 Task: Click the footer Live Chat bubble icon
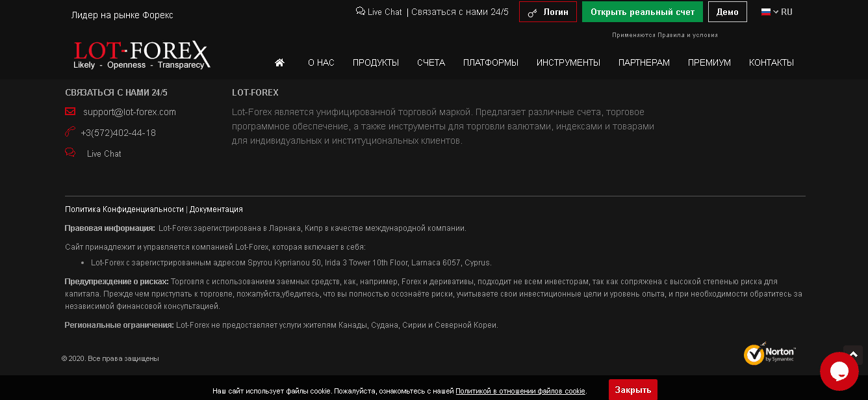tap(70, 153)
